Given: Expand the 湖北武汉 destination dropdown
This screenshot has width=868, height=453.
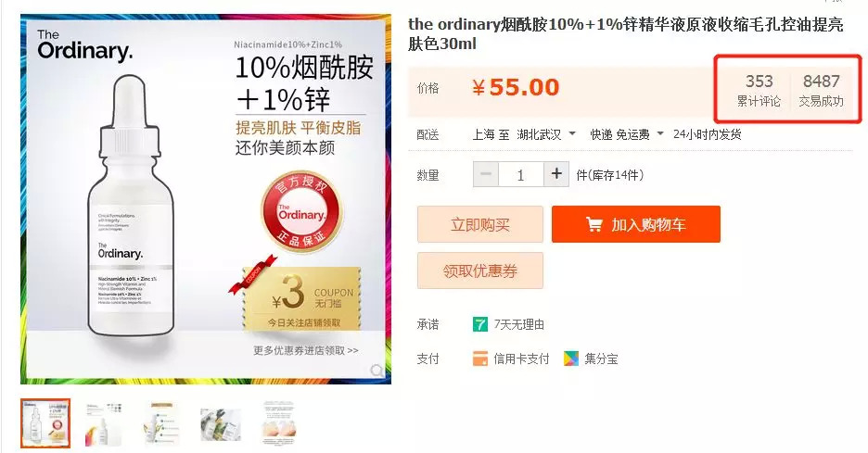Looking at the screenshot, I should [572, 133].
